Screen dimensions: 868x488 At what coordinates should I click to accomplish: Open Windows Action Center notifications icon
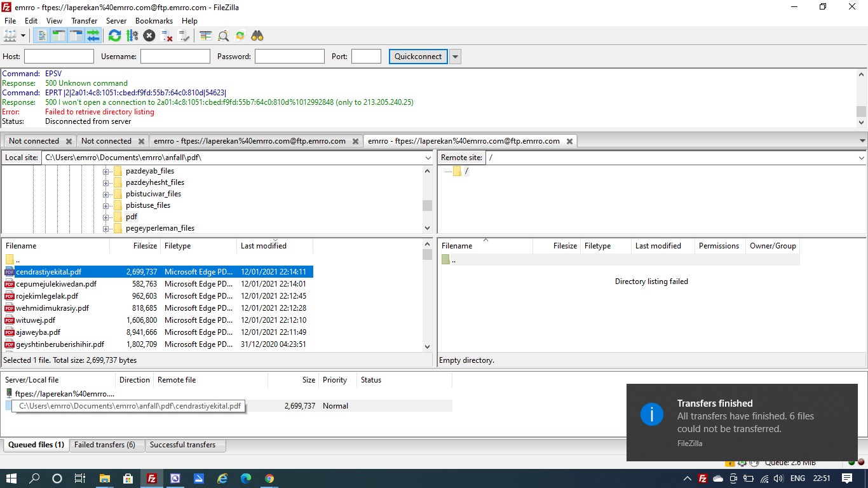[847, 478]
